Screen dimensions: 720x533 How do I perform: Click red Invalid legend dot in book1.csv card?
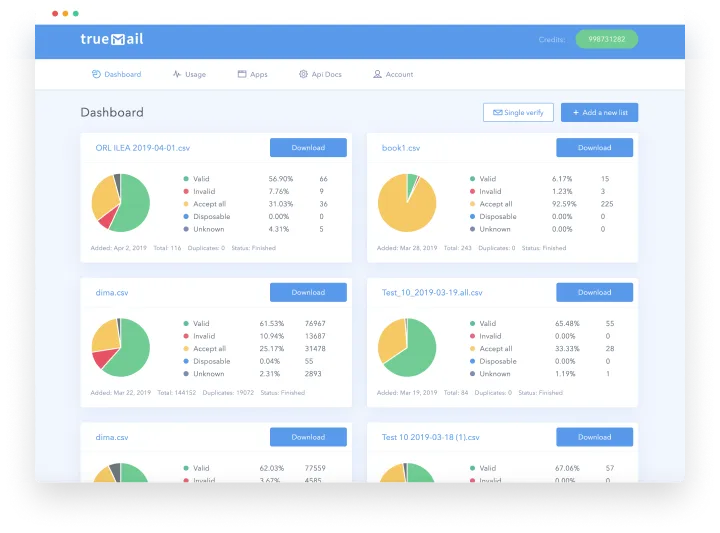tap(472, 191)
